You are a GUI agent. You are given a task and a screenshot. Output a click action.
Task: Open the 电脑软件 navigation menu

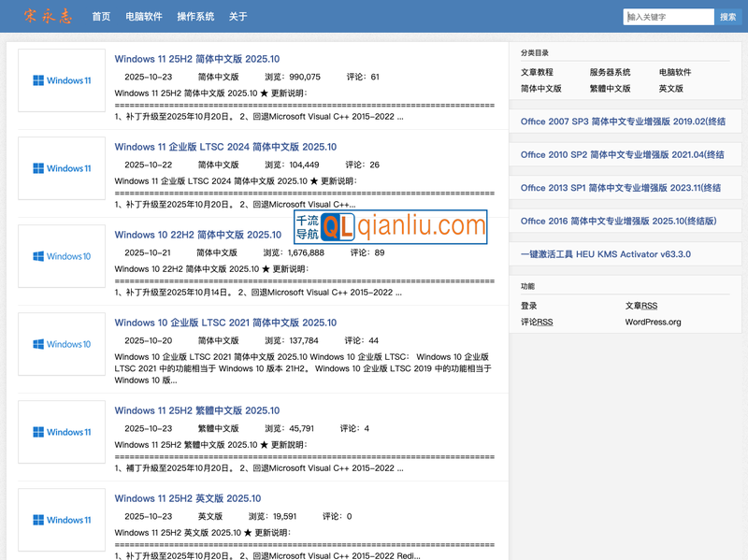pos(143,17)
